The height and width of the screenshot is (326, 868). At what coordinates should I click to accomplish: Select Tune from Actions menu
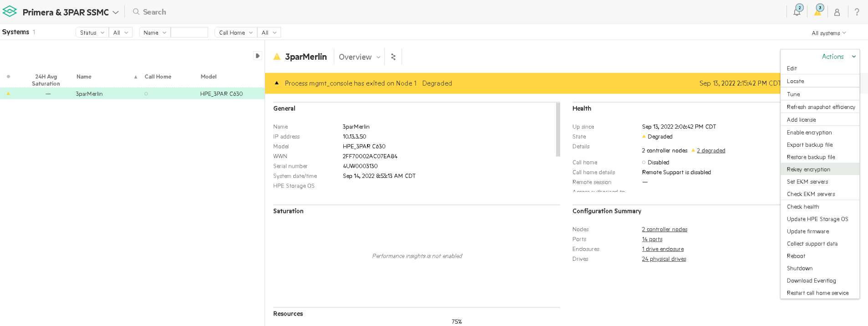pyautogui.click(x=820, y=94)
